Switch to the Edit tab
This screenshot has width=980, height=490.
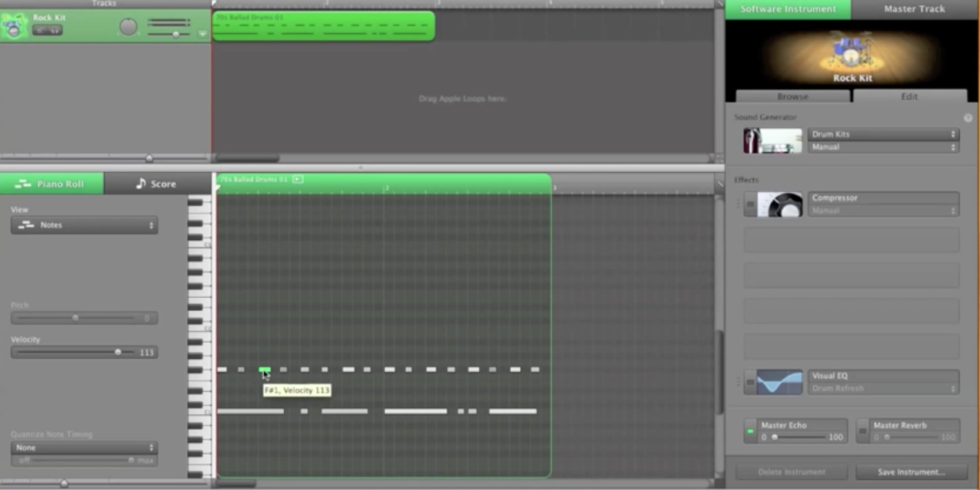(910, 96)
